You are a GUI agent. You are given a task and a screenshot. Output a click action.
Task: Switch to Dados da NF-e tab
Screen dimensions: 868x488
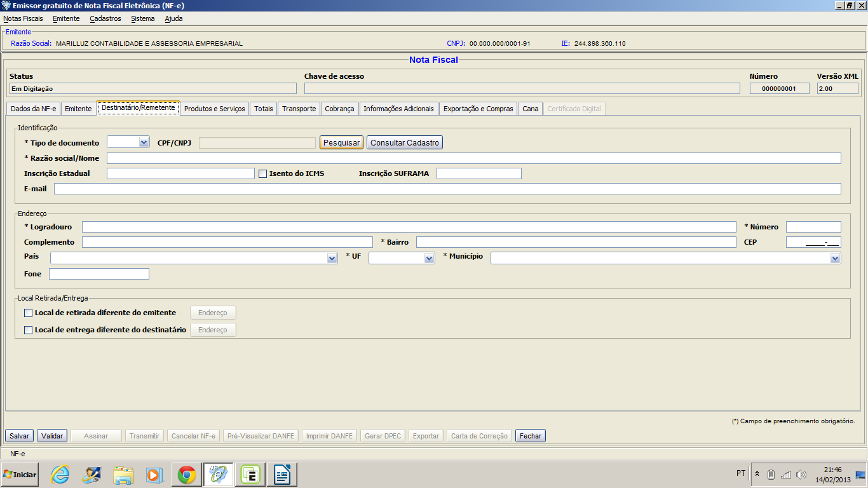point(34,109)
